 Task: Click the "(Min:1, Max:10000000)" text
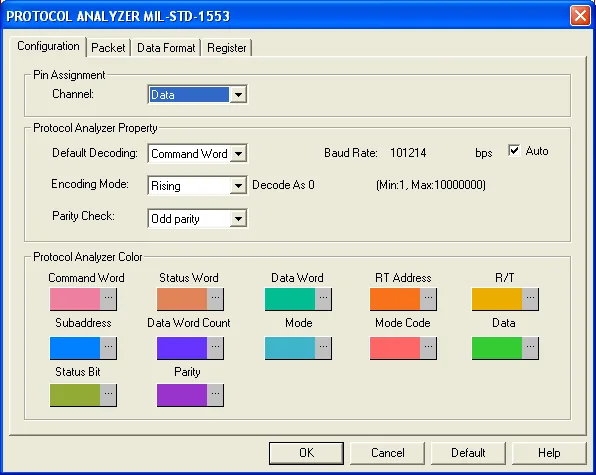pyautogui.click(x=431, y=185)
